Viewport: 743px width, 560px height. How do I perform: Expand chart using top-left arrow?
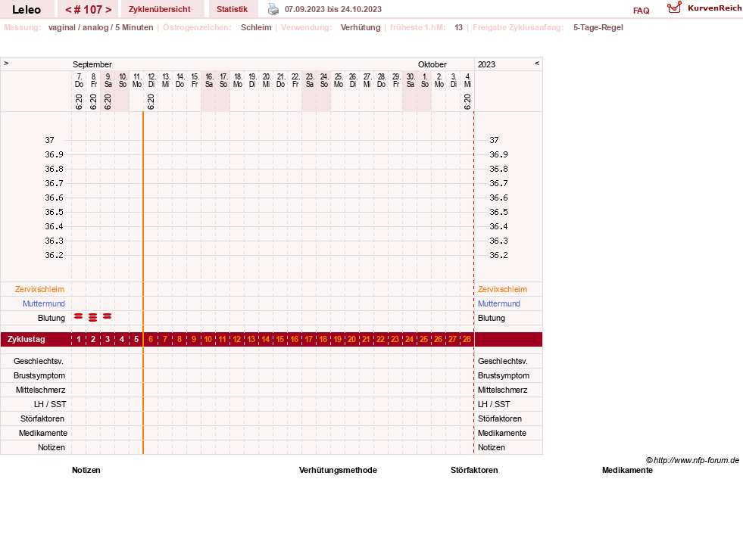(x=6, y=63)
